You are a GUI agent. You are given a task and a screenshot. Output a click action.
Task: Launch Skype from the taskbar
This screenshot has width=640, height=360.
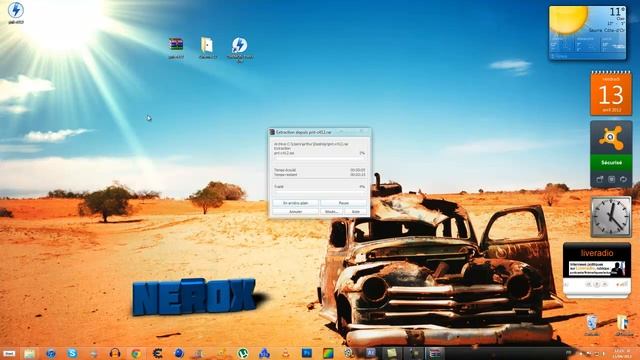[x=72, y=353]
